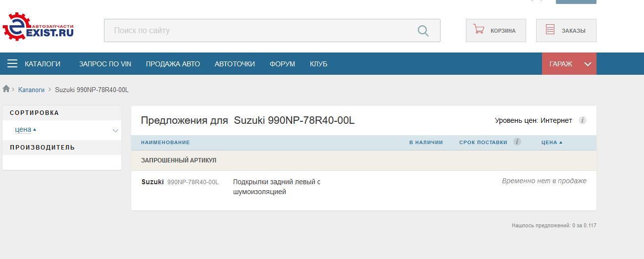Open Запрос по VIN menu item

(x=105, y=64)
